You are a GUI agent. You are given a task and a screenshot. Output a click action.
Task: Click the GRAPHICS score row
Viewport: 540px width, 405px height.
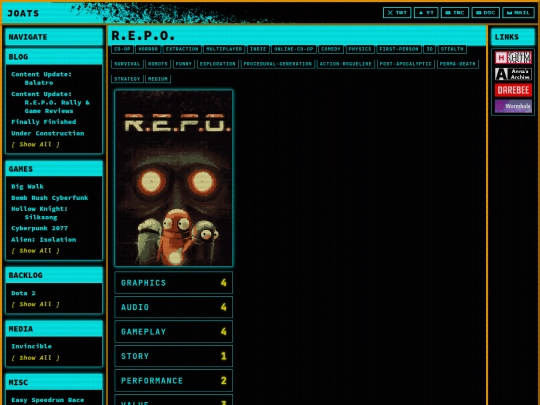click(174, 282)
